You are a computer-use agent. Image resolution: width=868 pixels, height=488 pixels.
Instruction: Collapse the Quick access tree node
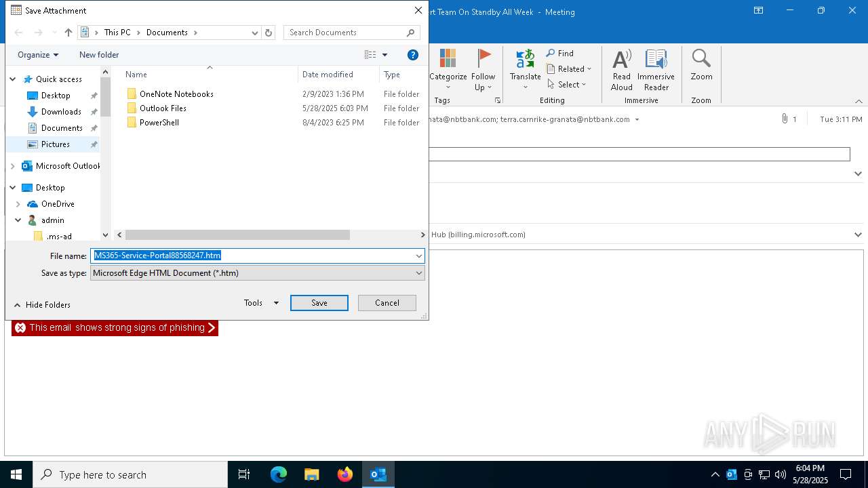tap(12, 79)
